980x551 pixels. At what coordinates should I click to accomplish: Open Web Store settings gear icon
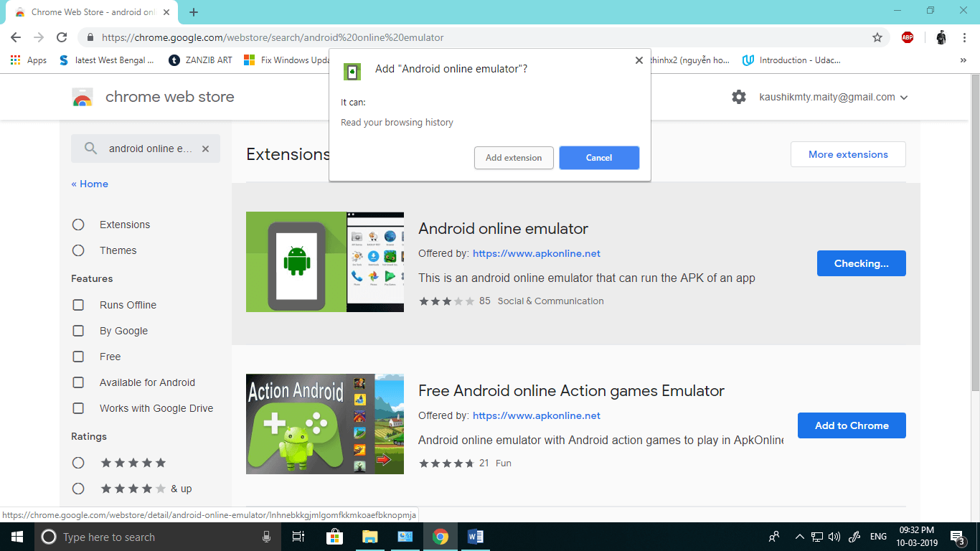(x=739, y=97)
